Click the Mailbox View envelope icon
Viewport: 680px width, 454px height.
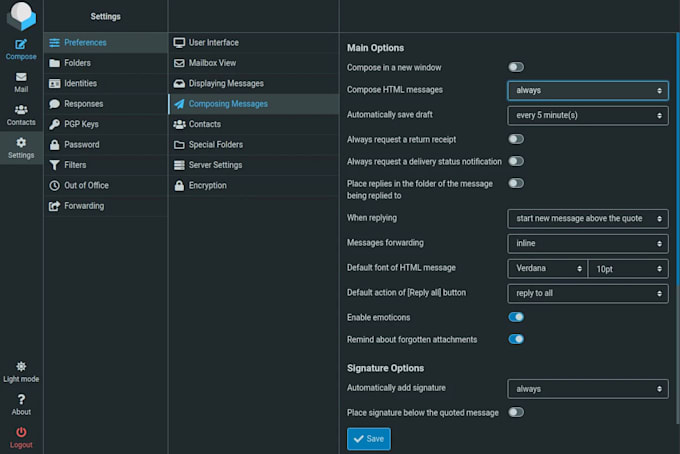point(179,63)
